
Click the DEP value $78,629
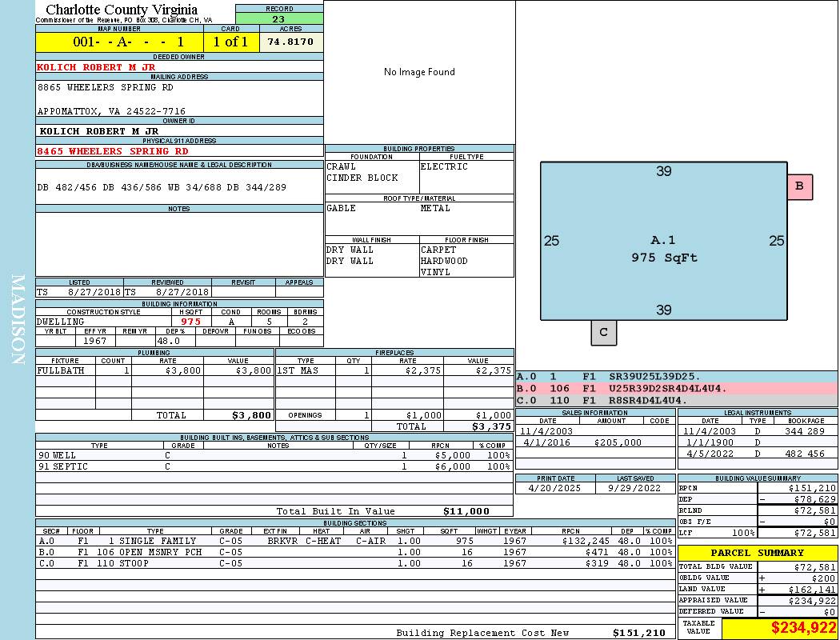[x=815, y=500]
